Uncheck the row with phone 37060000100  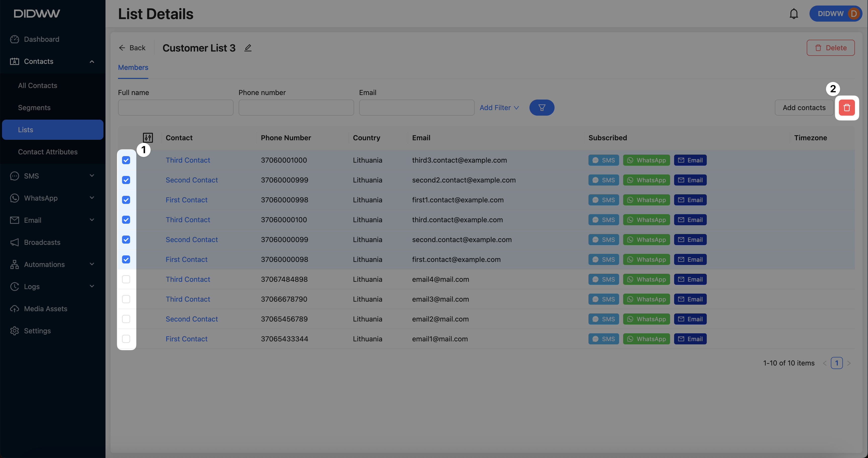(x=126, y=220)
